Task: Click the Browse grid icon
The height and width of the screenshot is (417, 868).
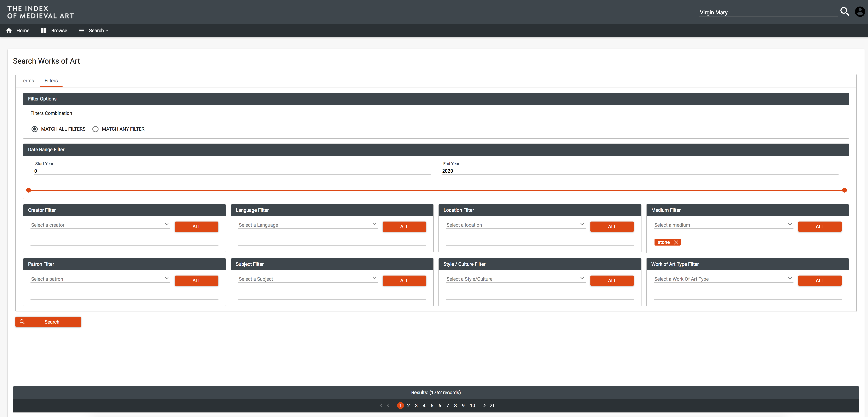Action: (x=44, y=31)
